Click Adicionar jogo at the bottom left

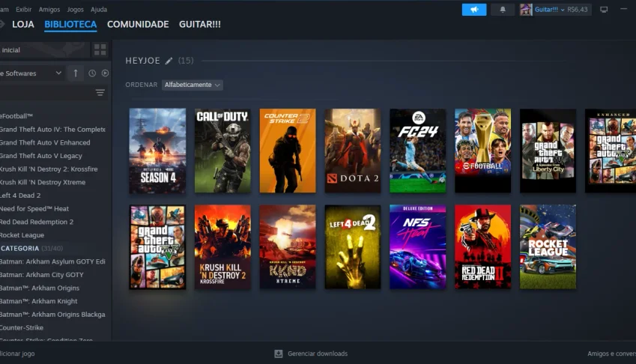17,354
